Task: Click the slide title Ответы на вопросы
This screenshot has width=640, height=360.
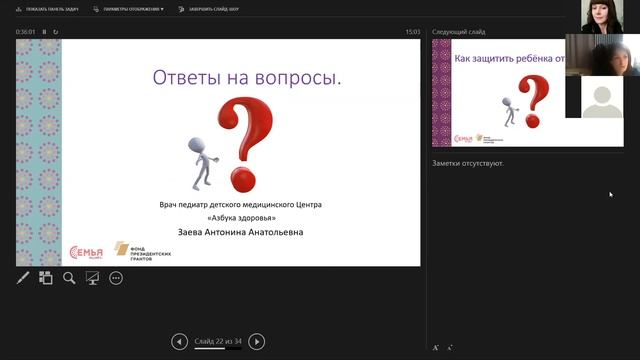Action: click(x=247, y=78)
